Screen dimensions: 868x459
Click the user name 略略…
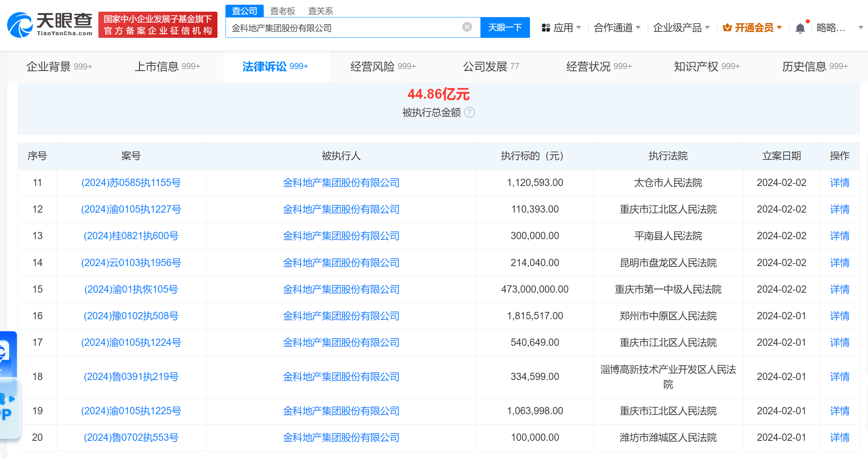coord(831,28)
